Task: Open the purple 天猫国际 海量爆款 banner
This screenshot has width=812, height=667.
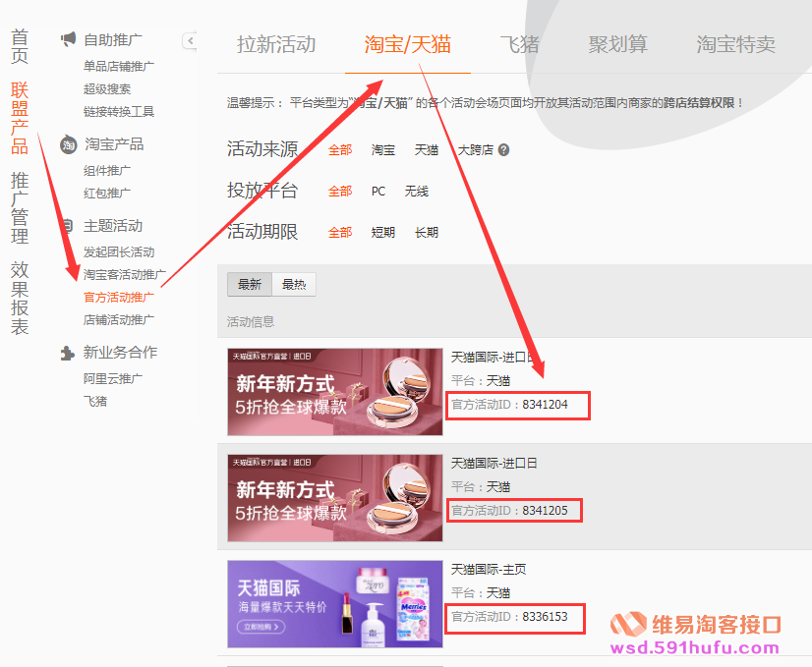Action: point(335,604)
